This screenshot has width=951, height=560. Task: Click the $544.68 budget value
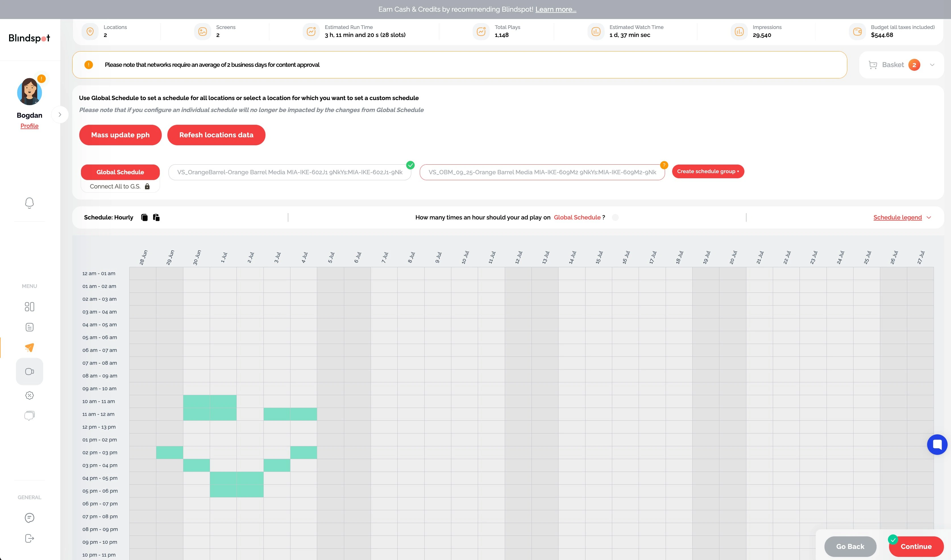pyautogui.click(x=882, y=36)
